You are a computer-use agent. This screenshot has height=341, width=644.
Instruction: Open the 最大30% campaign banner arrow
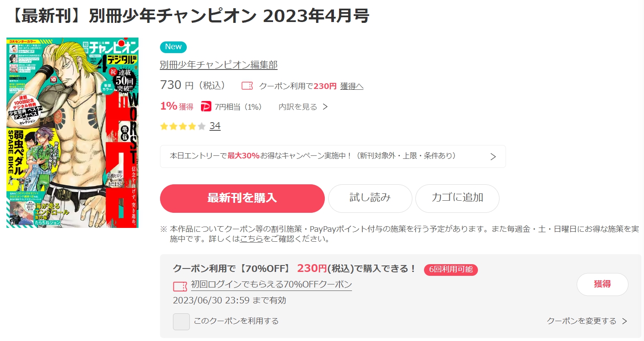point(493,157)
